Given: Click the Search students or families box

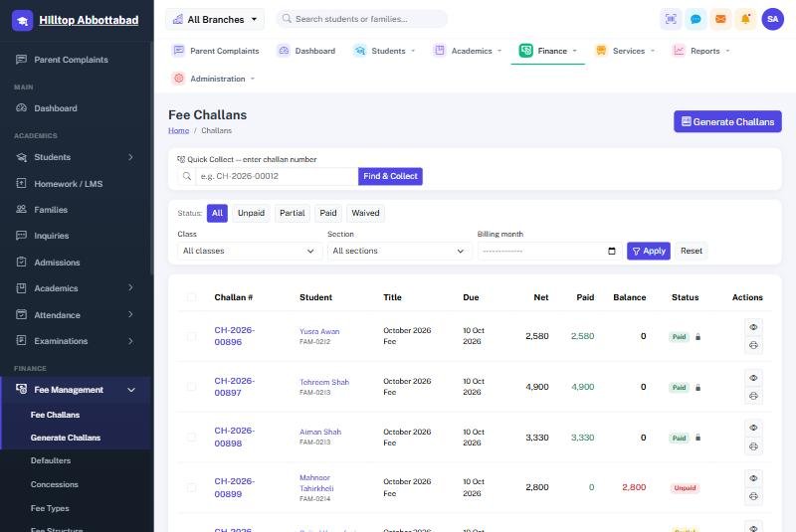Looking at the screenshot, I should click(361, 19).
